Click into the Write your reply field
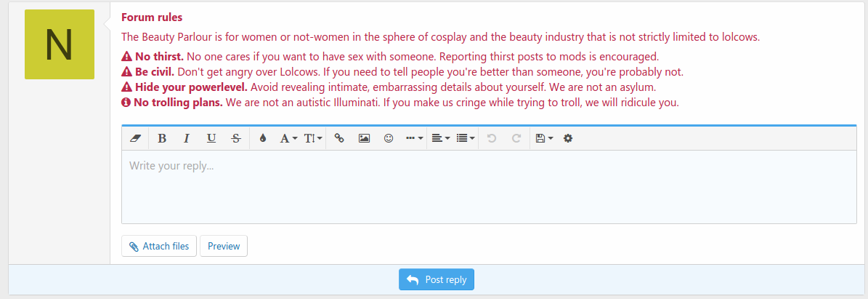Viewport: 868px width, 299px height. pyautogui.click(x=489, y=187)
